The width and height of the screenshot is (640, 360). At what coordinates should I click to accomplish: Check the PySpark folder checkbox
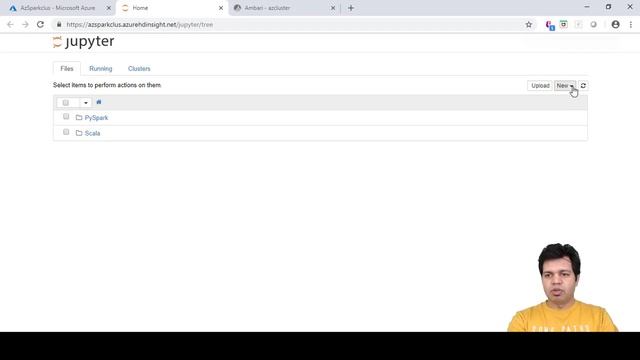click(x=66, y=117)
